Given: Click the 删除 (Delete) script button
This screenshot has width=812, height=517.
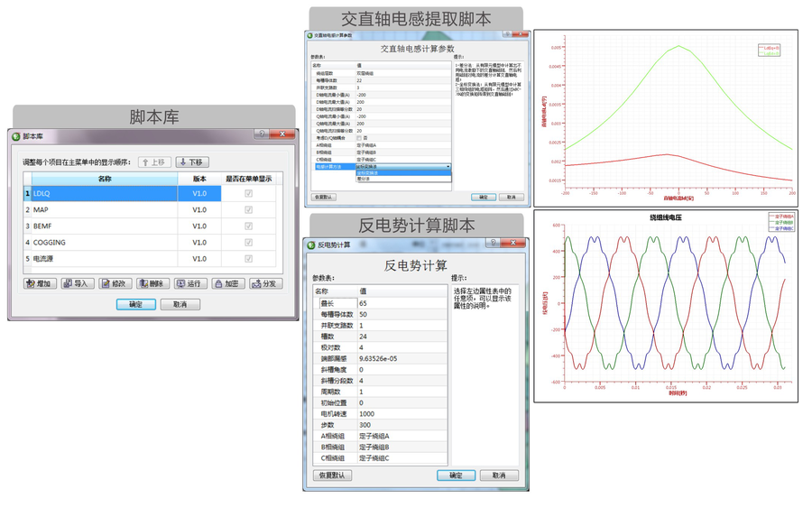Looking at the screenshot, I should [x=152, y=283].
